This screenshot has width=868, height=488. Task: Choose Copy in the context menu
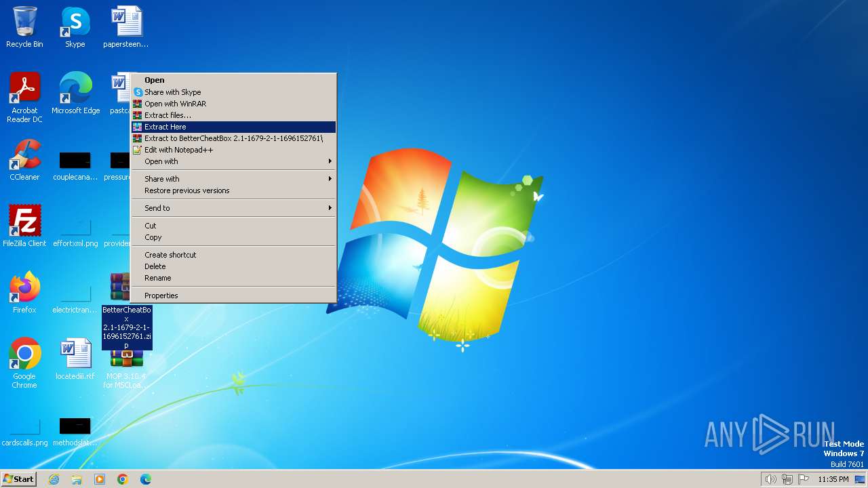tap(233, 237)
